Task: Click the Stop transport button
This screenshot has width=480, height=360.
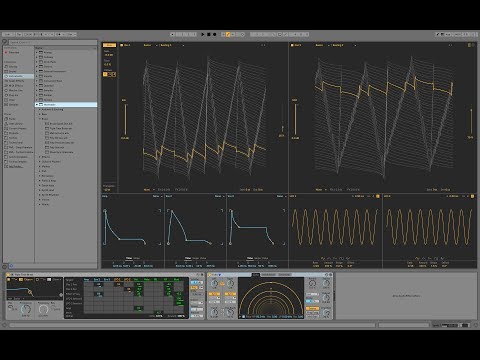Action: coord(209,34)
